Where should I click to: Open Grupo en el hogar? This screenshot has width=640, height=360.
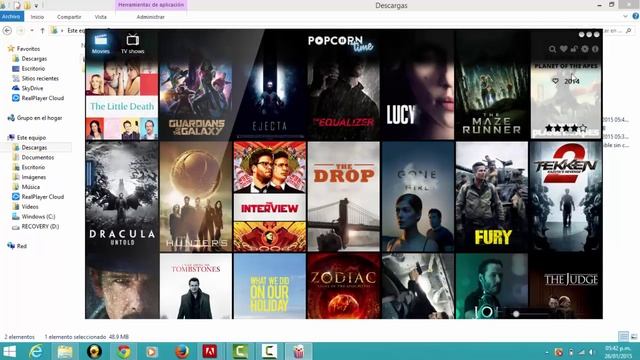(40, 118)
